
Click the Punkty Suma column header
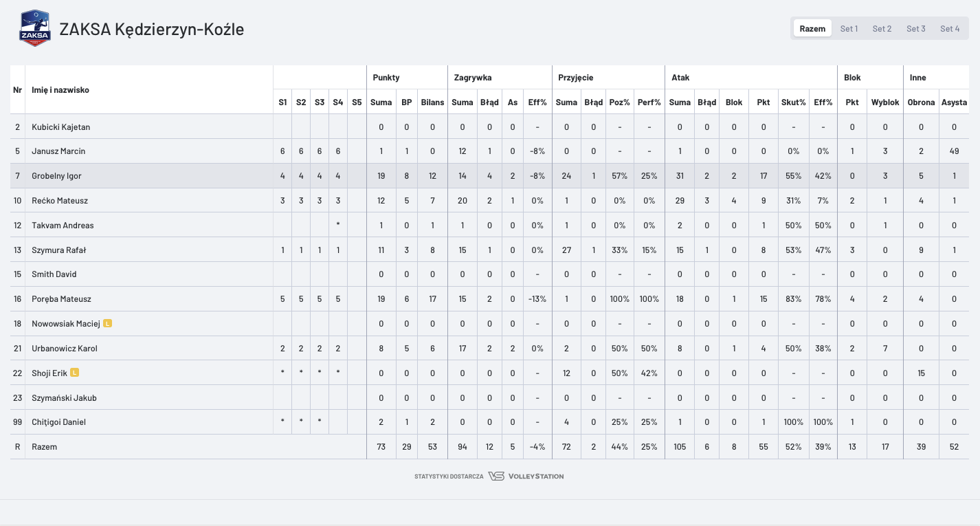point(381,102)
